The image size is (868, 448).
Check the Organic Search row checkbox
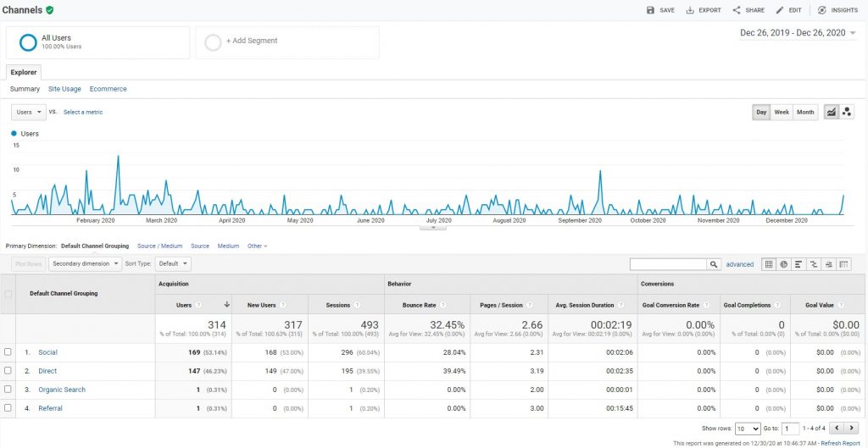coord(8,390)
